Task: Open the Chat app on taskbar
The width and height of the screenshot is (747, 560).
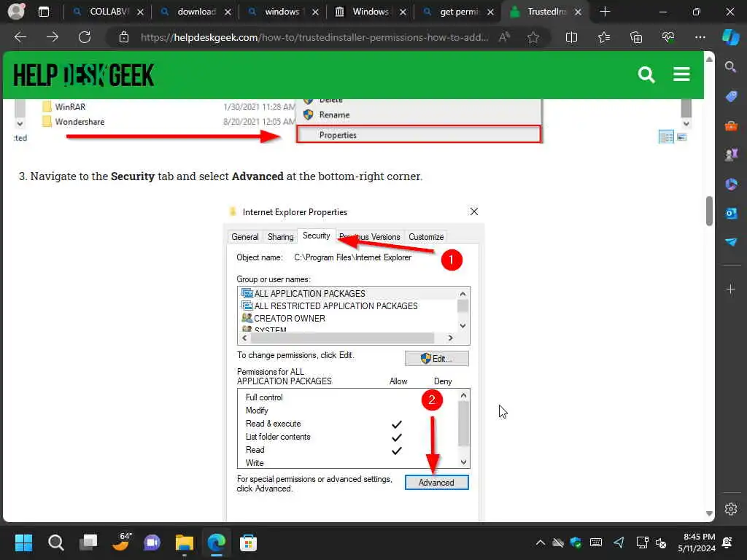Action: click(152, 542)
